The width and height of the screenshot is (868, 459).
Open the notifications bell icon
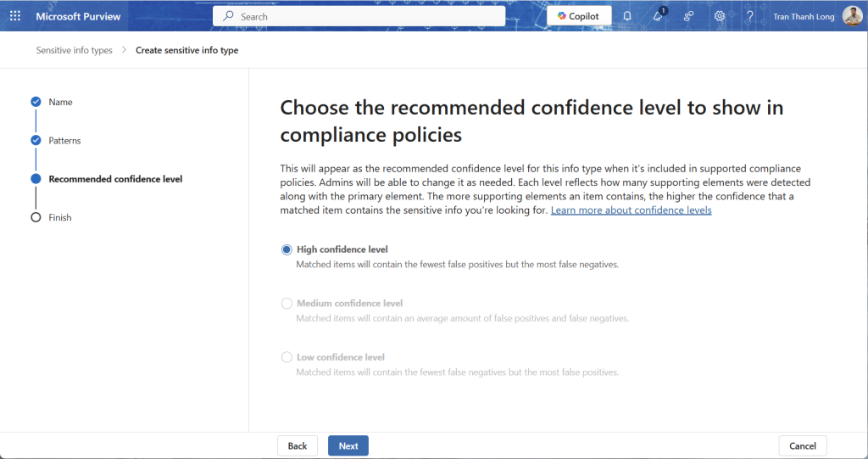coord(627,16)
